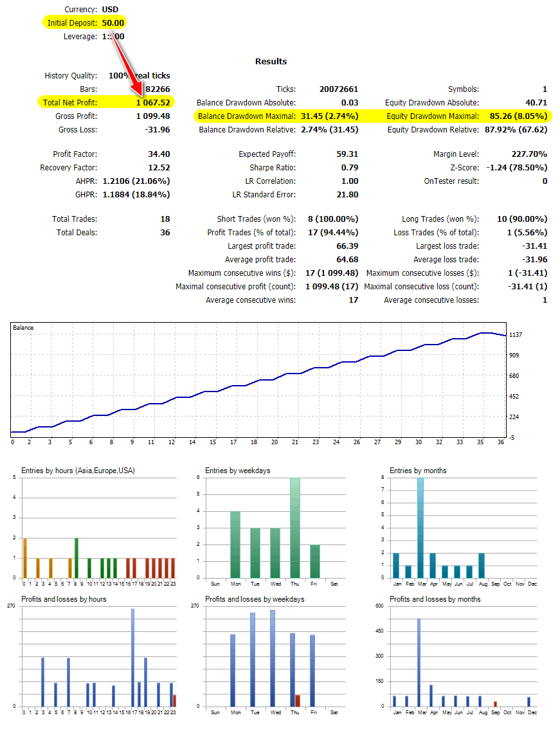Image resolution: width=560 pixels, height=729 pixels.
Task: Select Profit Trades value 17 (94.44%)
Action: point(333,233)
